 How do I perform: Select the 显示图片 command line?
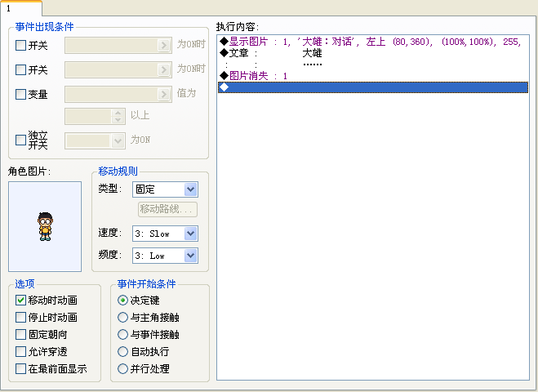[373, 42]
